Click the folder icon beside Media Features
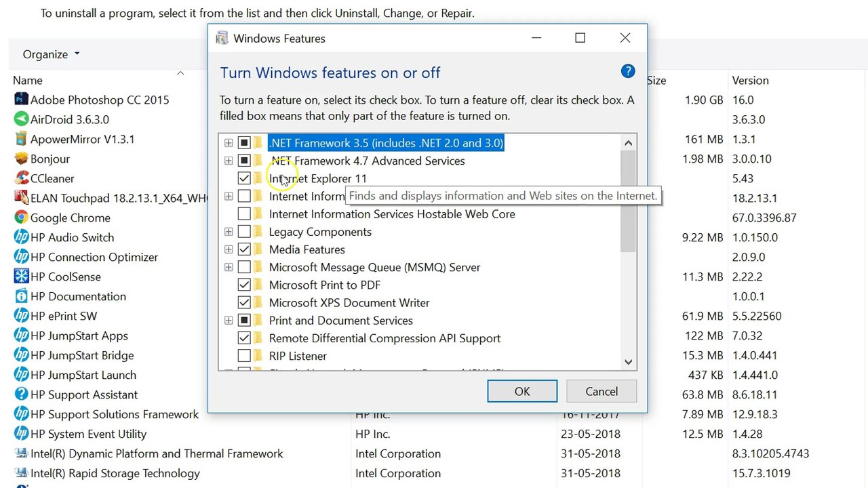The width and height of the screenshot is (868, 488). click(258, 249)
